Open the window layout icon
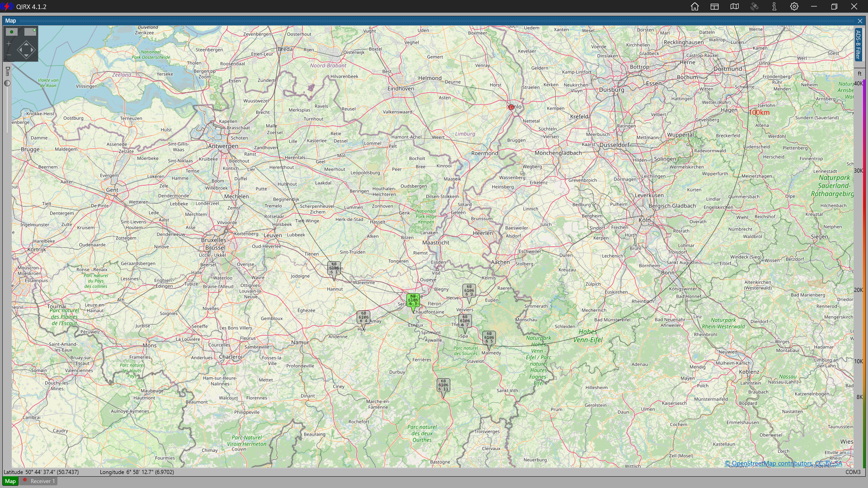 pyautogui.click(x=715, y=6)
